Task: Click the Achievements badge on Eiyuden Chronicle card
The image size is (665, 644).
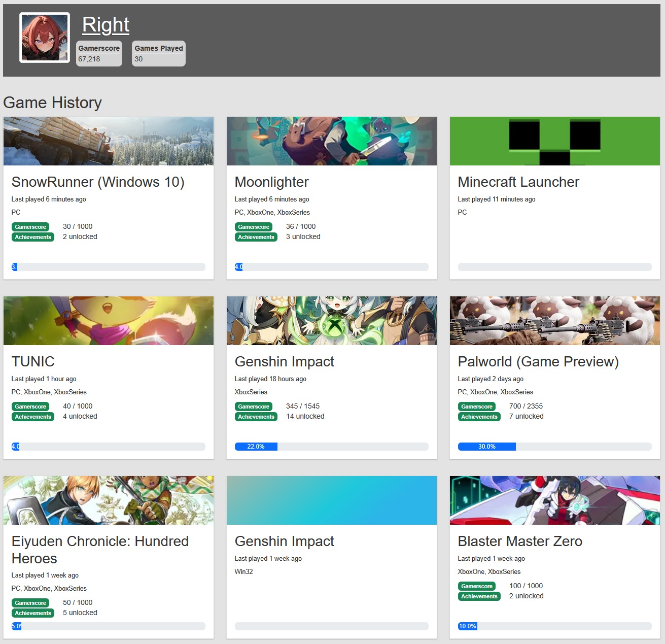Action: pyautogui.click(x=33, y=613)
